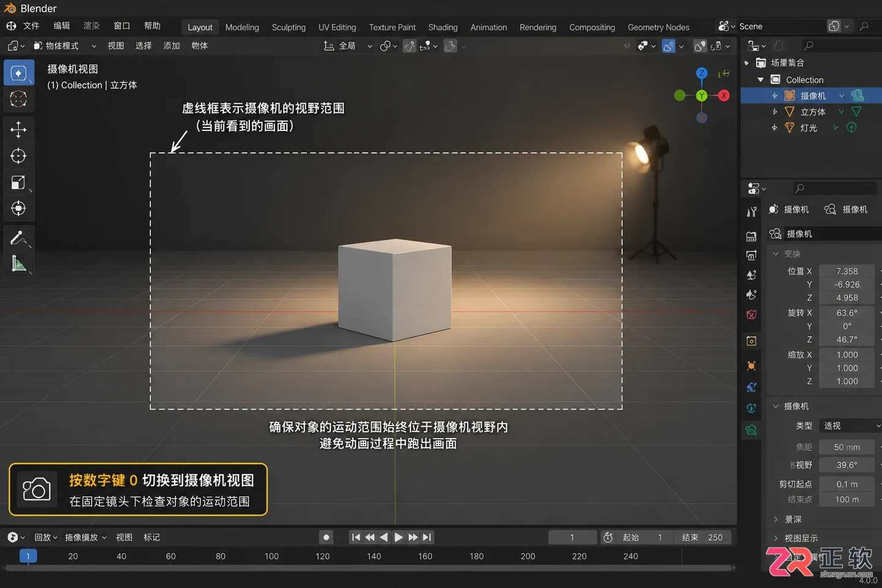Viewport: 882px width, 588px height.
Task: Toggle auto keying record button
Action: (326, 537)
